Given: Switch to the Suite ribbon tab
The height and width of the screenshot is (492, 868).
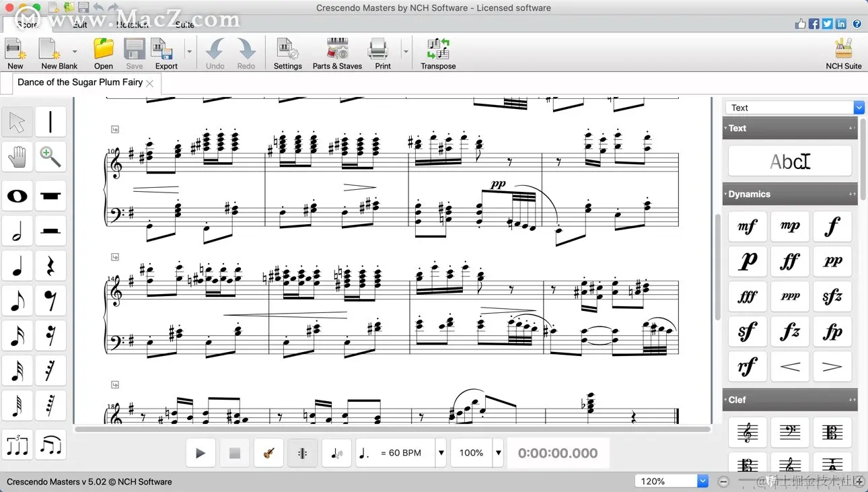Looking at the screenshot, I should coord(184,24).
